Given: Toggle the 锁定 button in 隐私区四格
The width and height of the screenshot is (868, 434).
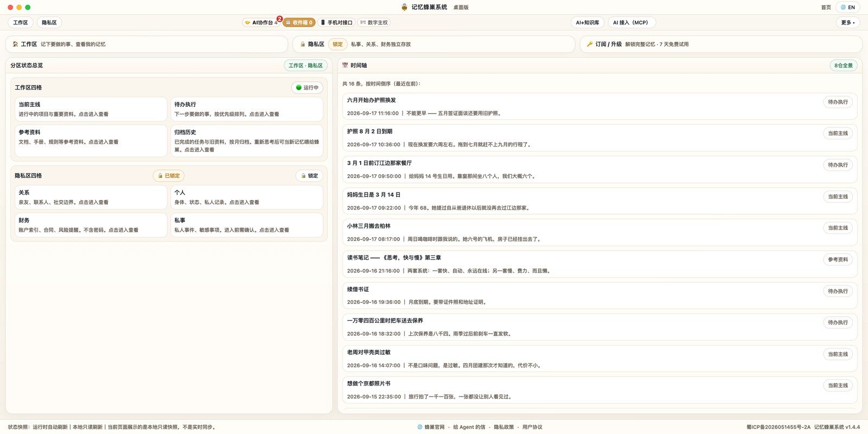Looking at the screenshot, I should tap(310, 176).
